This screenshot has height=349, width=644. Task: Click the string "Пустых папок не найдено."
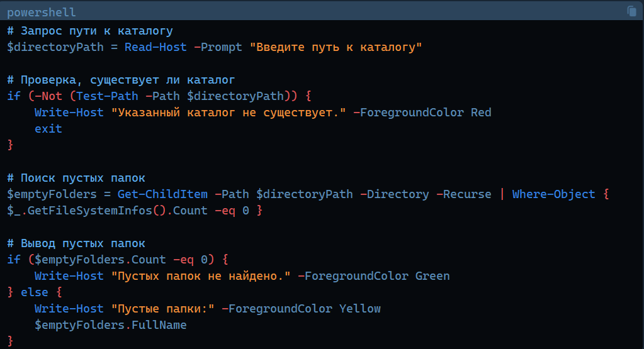201,276
